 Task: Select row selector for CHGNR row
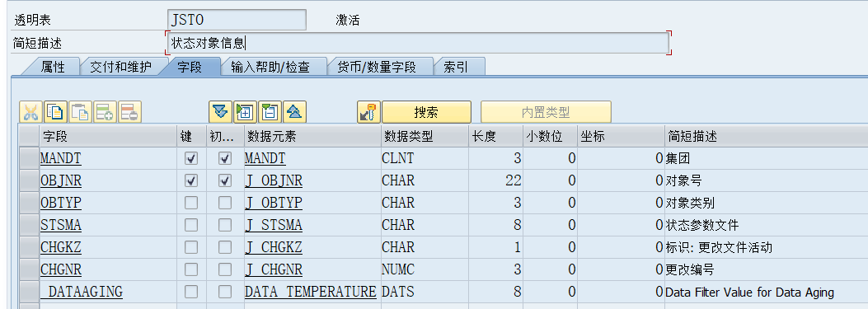pos(29,269)
